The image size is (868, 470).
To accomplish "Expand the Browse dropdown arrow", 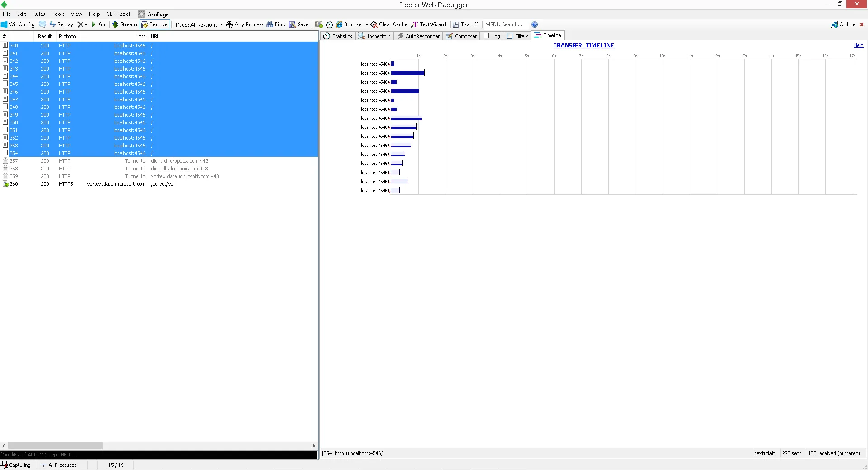I will tap(367, 24).
